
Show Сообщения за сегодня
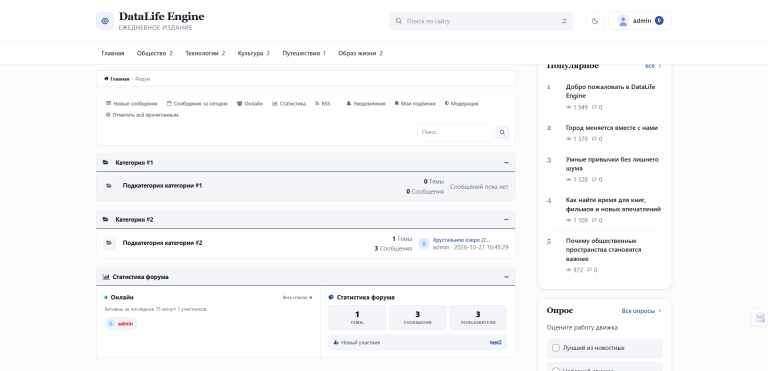(x=197, y=104)
